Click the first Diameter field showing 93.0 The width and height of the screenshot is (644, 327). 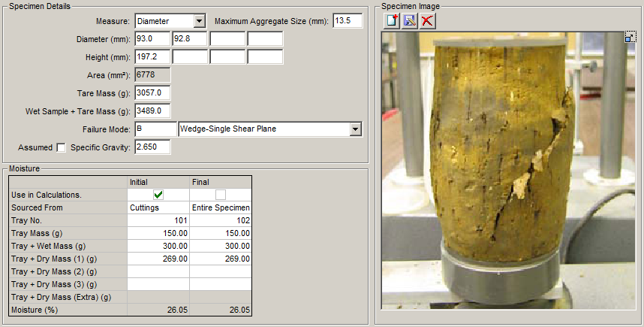click(152, 39)
